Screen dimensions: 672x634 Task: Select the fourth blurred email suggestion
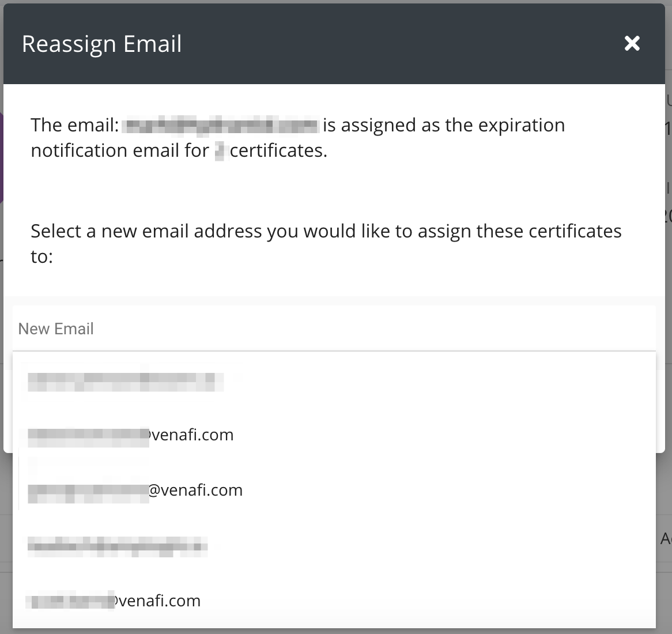pyautogui.click(x=118, y=545)
